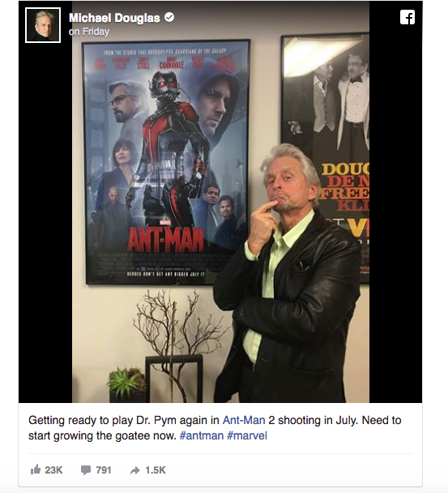Open the #antman hashtag
The height and width of the screenshot is (493, 448).
pyautogui.click(x=202, y=435)
